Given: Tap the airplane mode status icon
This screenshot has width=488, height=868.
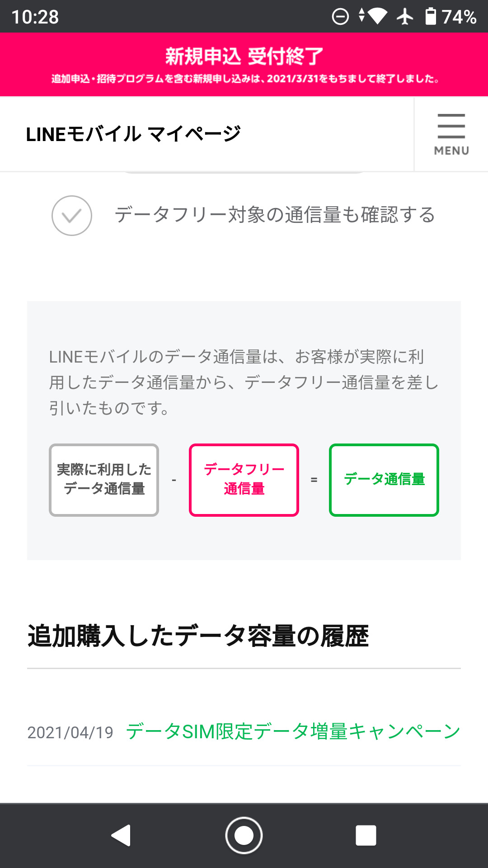Looking at the screenshot, I should 405,17.
